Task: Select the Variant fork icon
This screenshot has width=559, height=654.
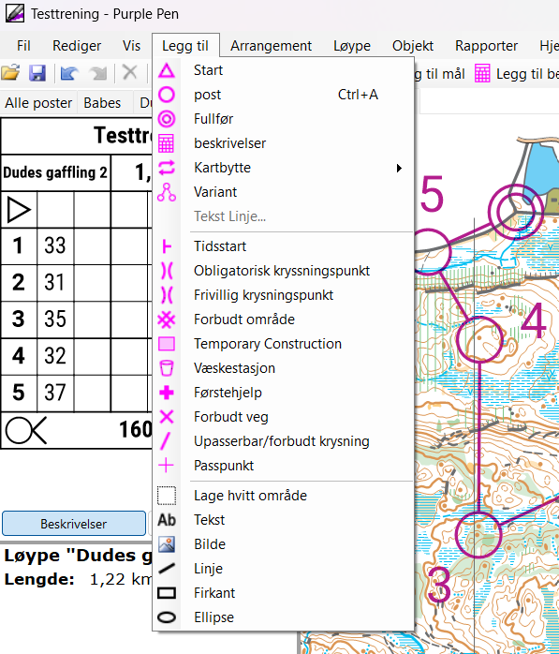Action: (x=166, y=192)
